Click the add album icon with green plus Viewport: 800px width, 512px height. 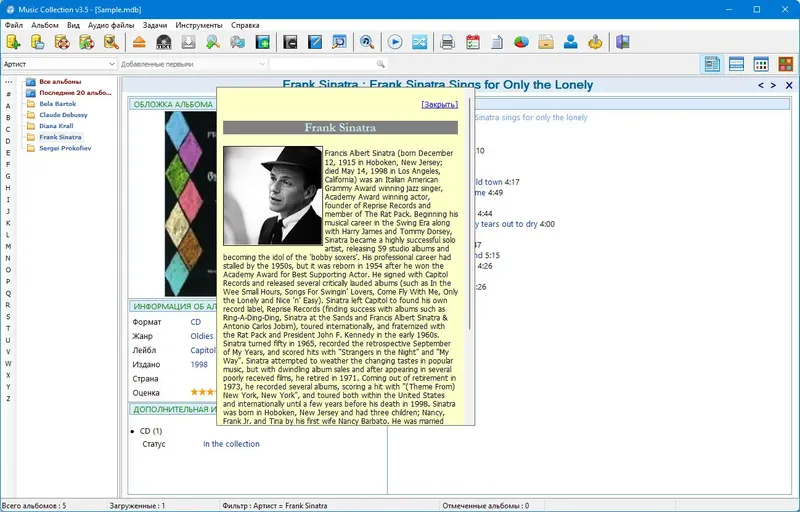[262, 42]
